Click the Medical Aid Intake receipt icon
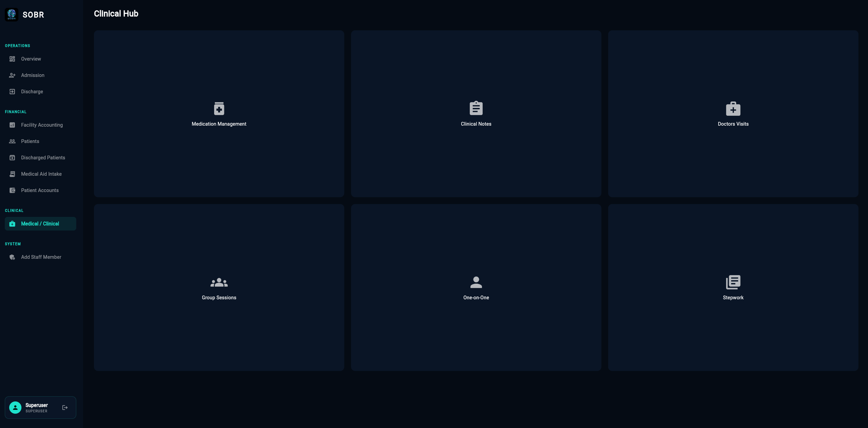 [12, 174]
